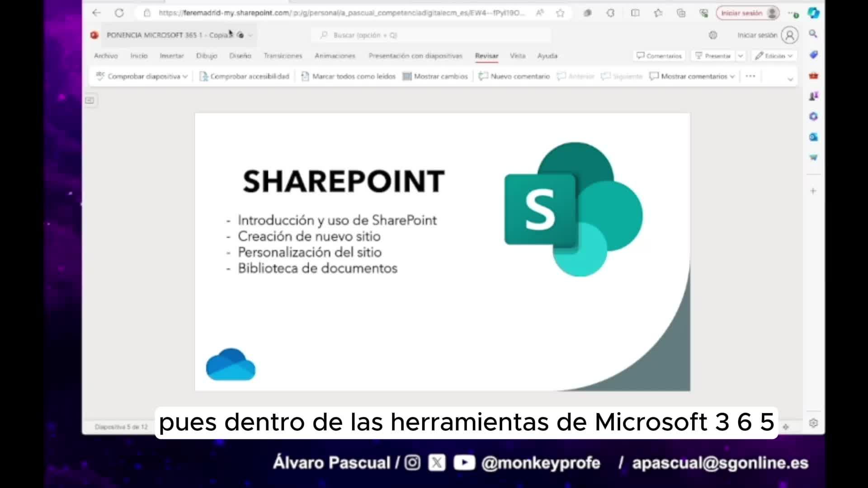Switch to the Insertar tab
Screen dimensions: 868x488
pos(171,56)
